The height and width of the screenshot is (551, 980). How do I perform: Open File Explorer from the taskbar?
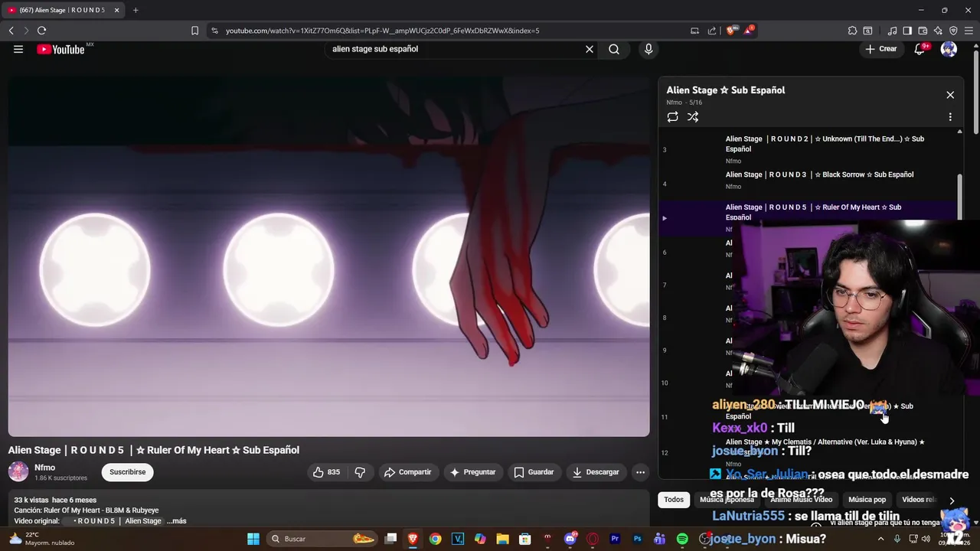pos(502,539)
